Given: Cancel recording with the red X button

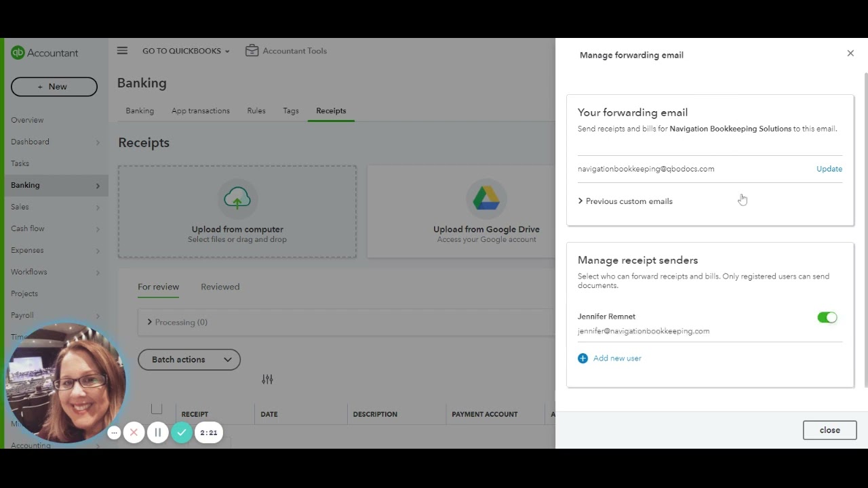Looking at the screenshot, I should tap(134, 432).
